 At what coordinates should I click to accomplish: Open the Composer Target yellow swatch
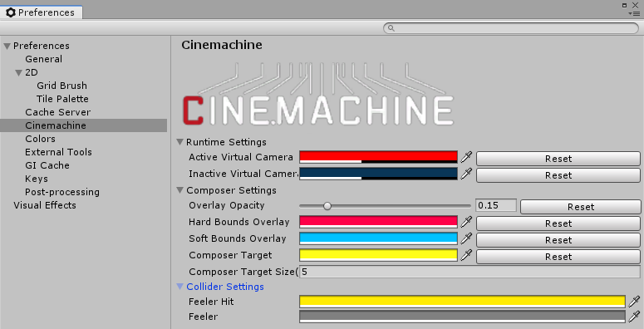378,255
